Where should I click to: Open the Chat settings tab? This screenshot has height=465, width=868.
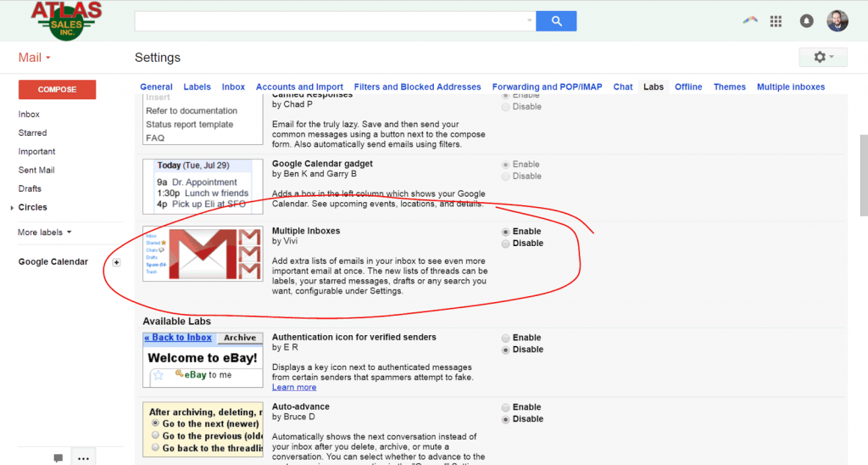coord(623,87)
